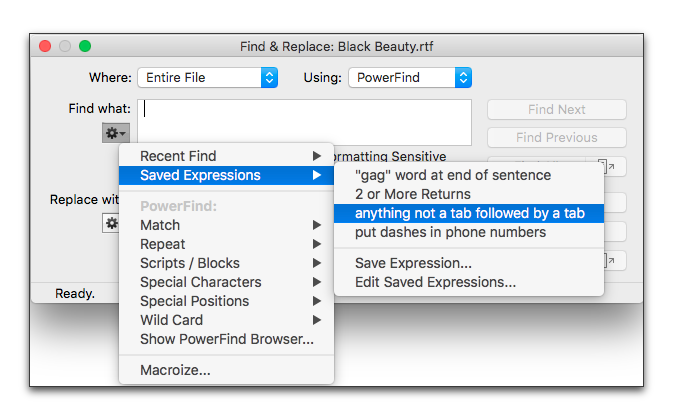Choose Edit Saved Expressions…
The image size is (673, 419).
469,282
